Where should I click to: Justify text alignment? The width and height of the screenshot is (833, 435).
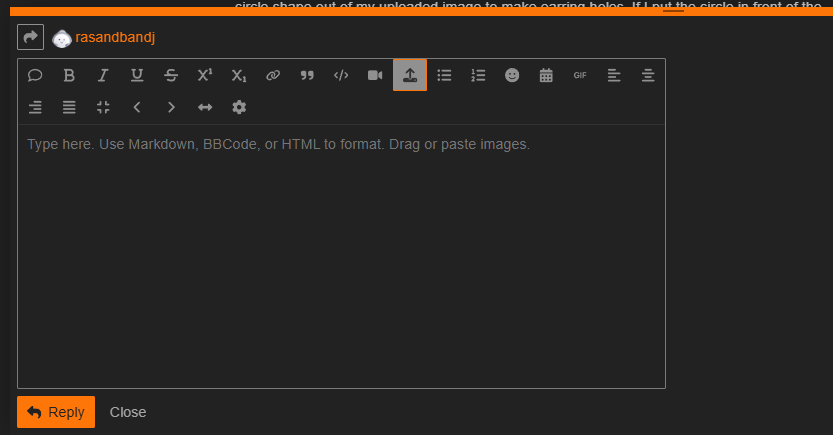pyautogui.click(x=69, y=107)
